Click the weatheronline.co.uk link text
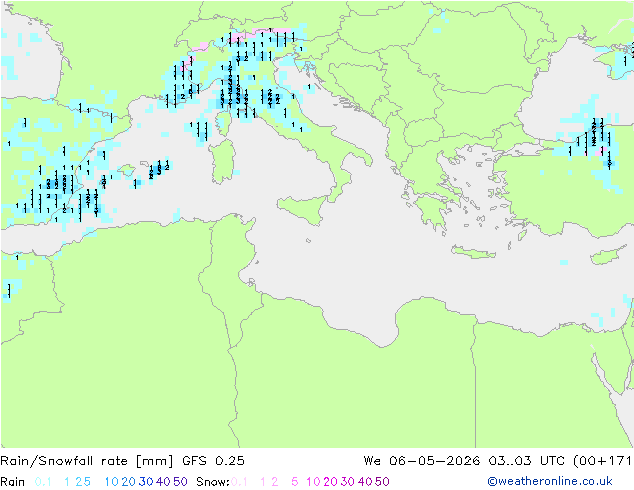 coord(550,482)
